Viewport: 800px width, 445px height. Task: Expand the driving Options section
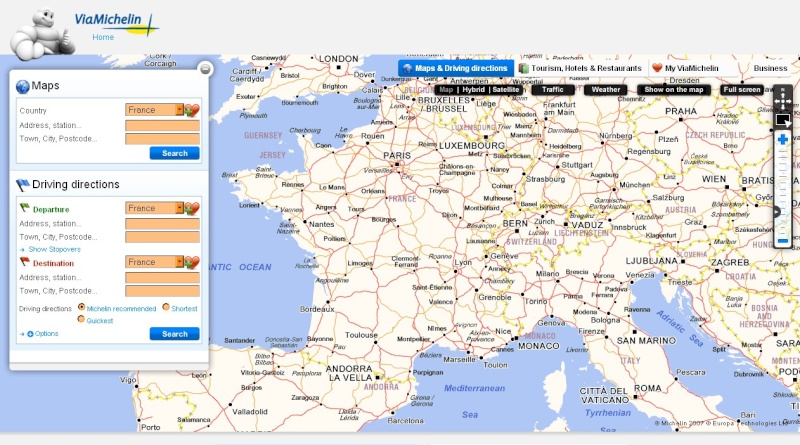point(46,334)
